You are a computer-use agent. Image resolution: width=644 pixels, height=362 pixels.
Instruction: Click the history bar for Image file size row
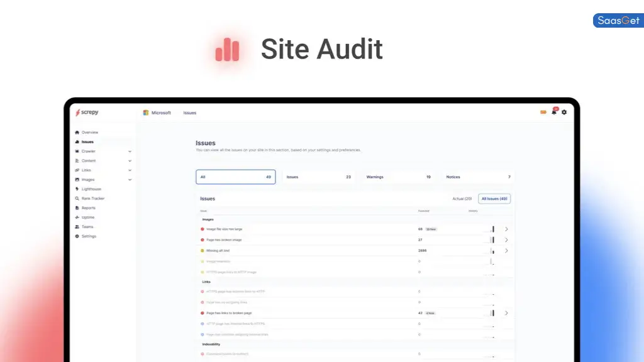tap(492, 229)
